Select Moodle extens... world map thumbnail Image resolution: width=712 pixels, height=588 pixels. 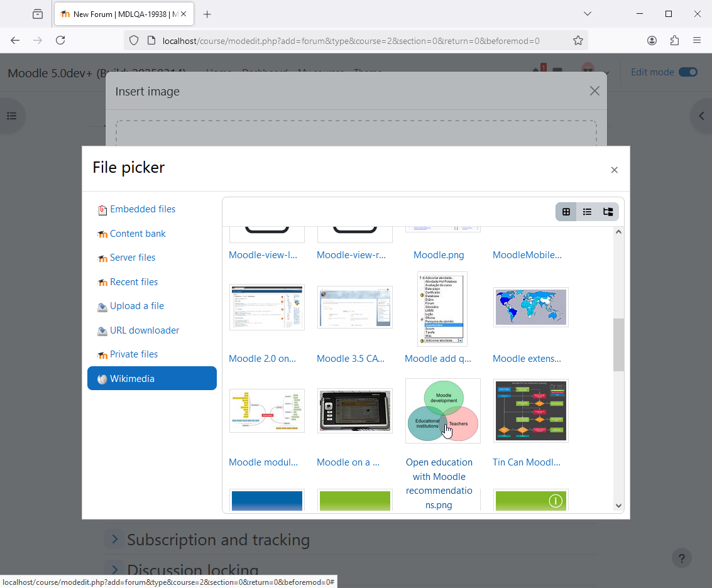(530, 307)
